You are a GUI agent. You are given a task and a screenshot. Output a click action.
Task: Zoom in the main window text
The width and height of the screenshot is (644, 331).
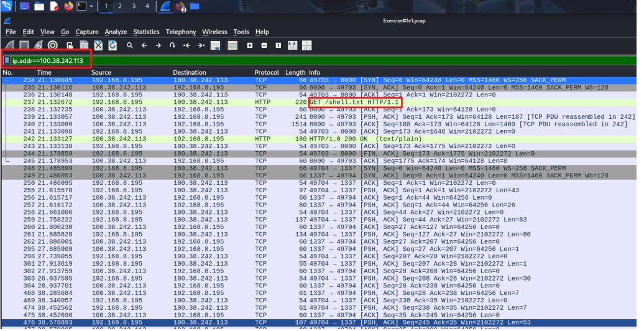pos(250,45)
